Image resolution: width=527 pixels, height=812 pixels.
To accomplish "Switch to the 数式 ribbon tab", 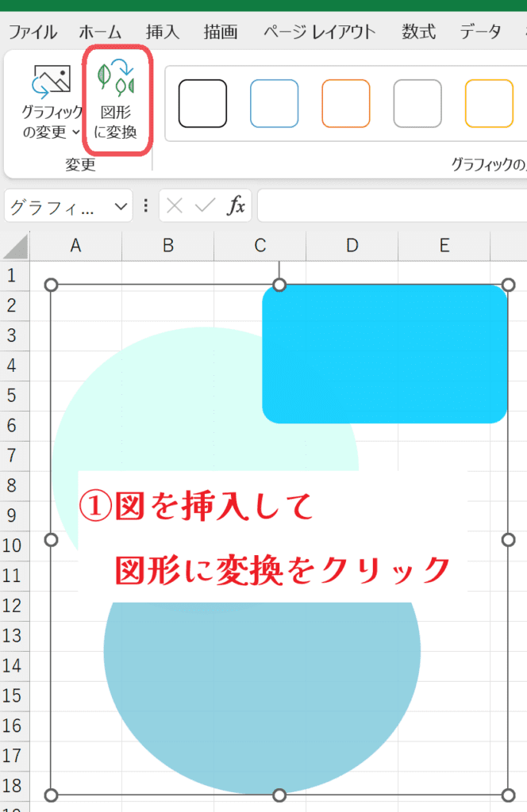I will tap(418, 33).
